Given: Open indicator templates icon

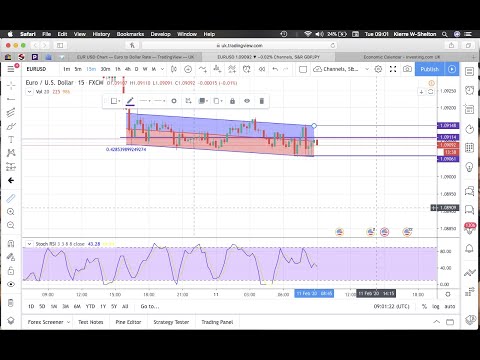Looking at the screenshot, I should [x=232, y=69].
